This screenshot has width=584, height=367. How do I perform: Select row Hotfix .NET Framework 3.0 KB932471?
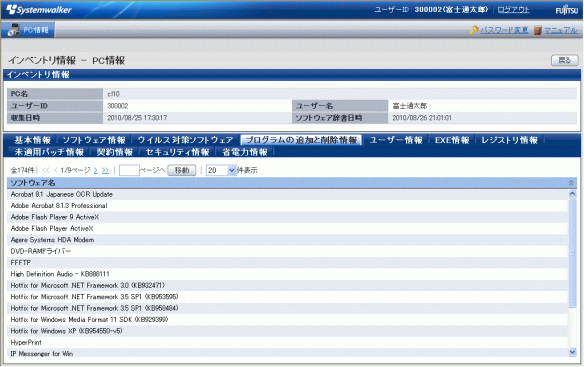click(x=287, y=285)
